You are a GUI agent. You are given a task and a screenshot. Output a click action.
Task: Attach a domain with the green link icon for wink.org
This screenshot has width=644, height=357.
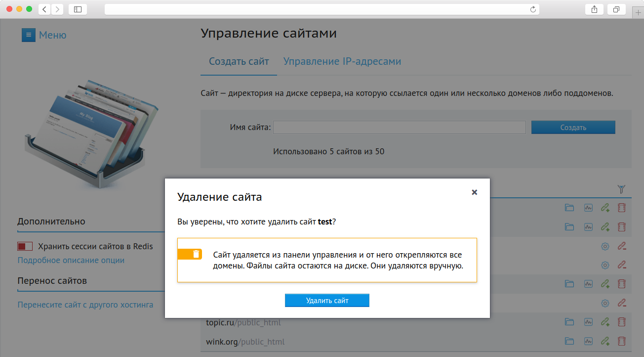pos(605,341)
